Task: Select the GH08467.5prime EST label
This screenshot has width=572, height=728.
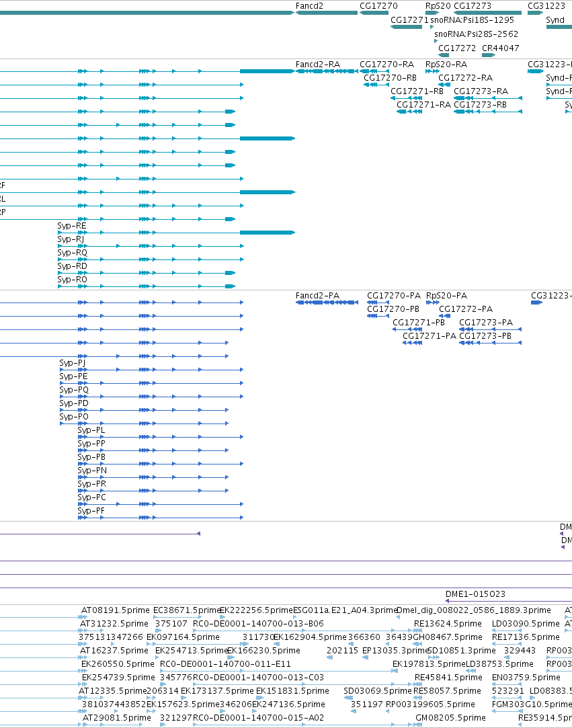Action: pyautogui.click(x=448, y=637)
